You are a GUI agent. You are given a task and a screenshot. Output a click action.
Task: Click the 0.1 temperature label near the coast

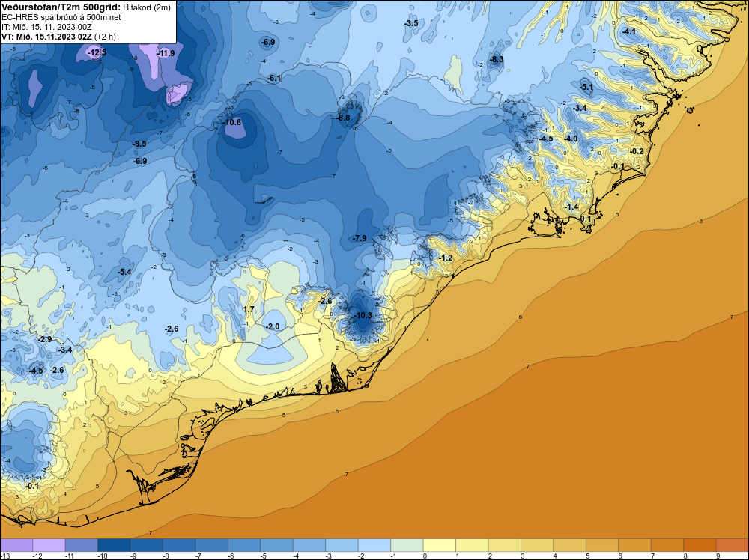[x=585, y=219]
